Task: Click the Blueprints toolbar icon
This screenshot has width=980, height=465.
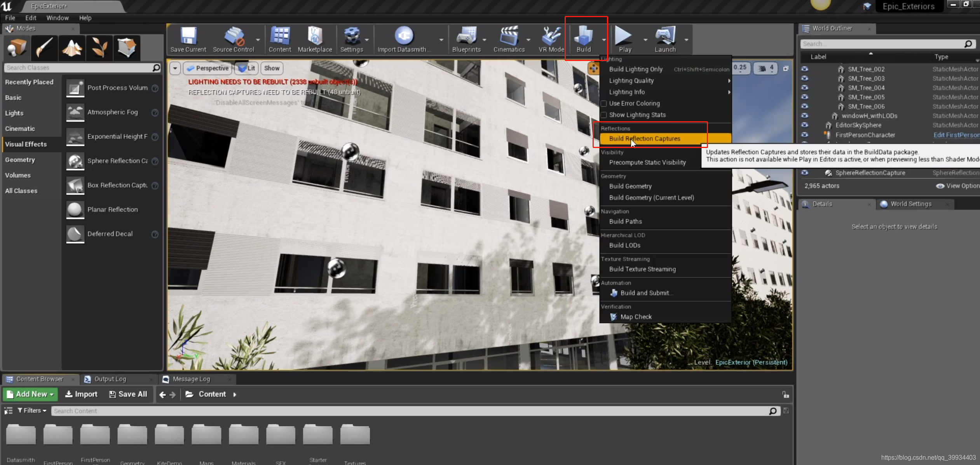Action: click(466, 40)
